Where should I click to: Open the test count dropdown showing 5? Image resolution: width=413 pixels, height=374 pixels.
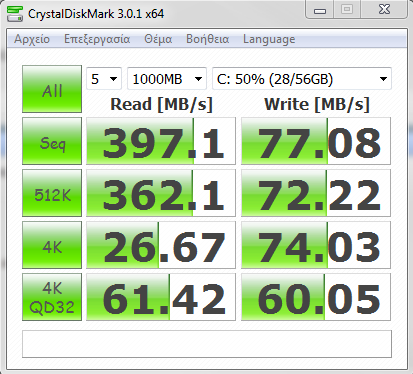(x=104, y=79)
